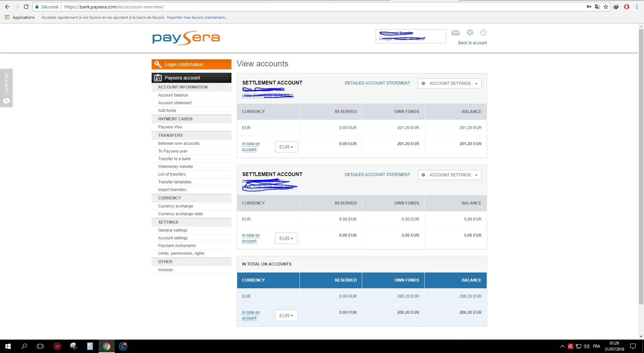Click the Google Chrome taskbar icon

click(x=107, y=346)
